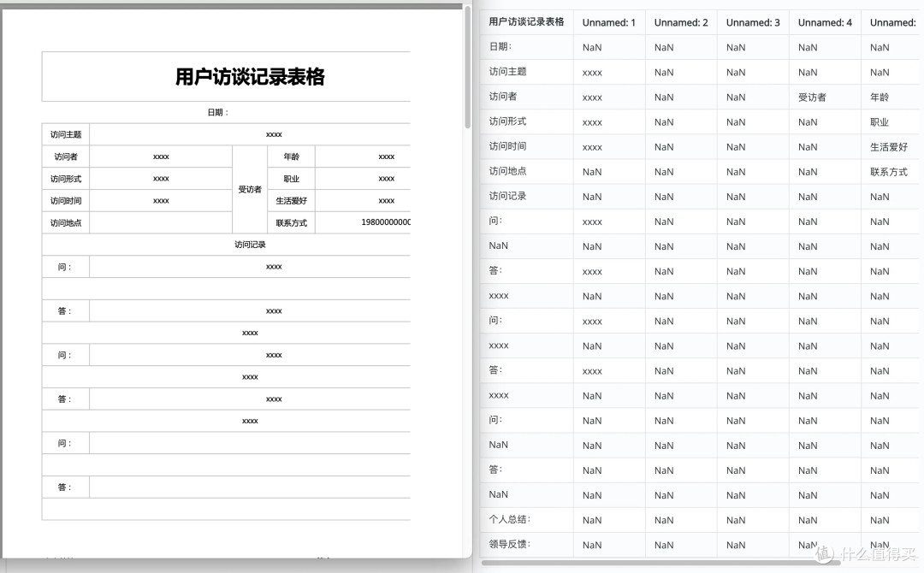Select the 访问地点 label in the left document
The image size is (924, 573).
(65, 222)
